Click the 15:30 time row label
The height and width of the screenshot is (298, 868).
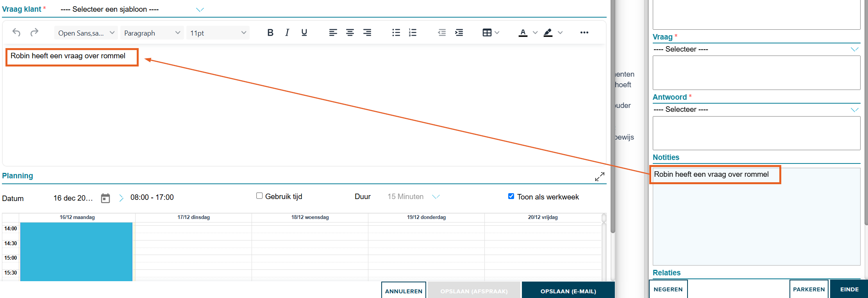11,273
